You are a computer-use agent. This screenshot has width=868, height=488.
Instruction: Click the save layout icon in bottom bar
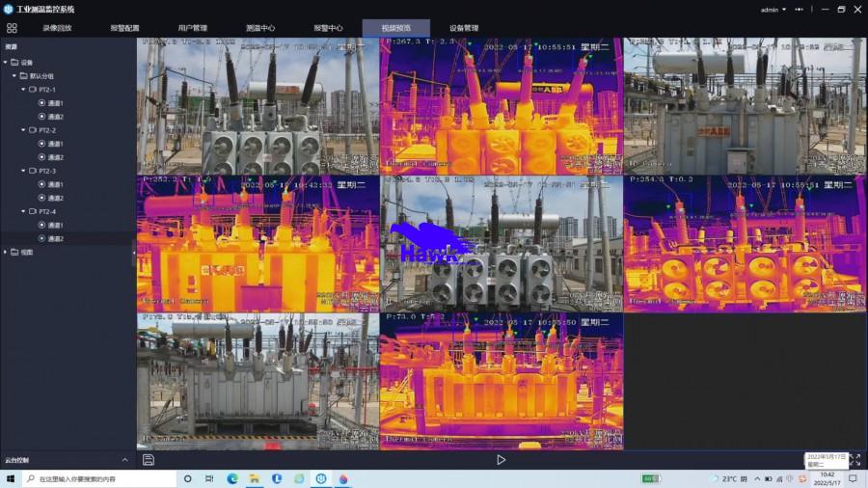[x=149, y=460]
